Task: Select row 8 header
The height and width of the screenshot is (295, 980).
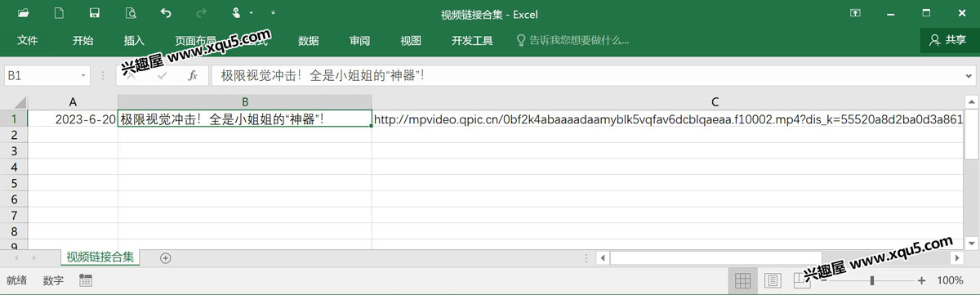Action: (x=14, y=232)
